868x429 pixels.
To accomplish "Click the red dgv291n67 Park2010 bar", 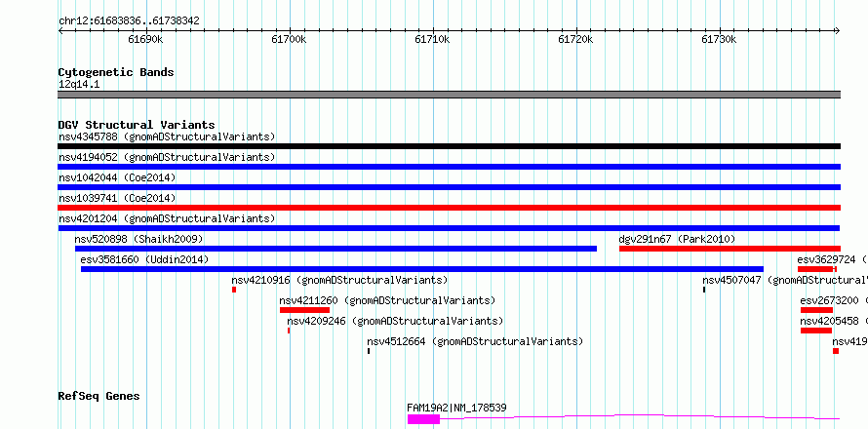I will tap(730, 249).
